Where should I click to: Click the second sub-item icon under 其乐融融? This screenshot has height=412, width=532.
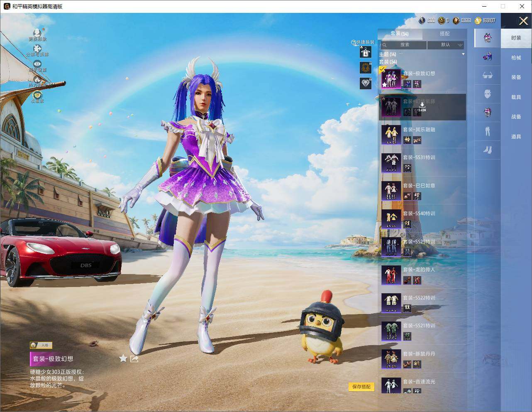(x=417, y=140)
